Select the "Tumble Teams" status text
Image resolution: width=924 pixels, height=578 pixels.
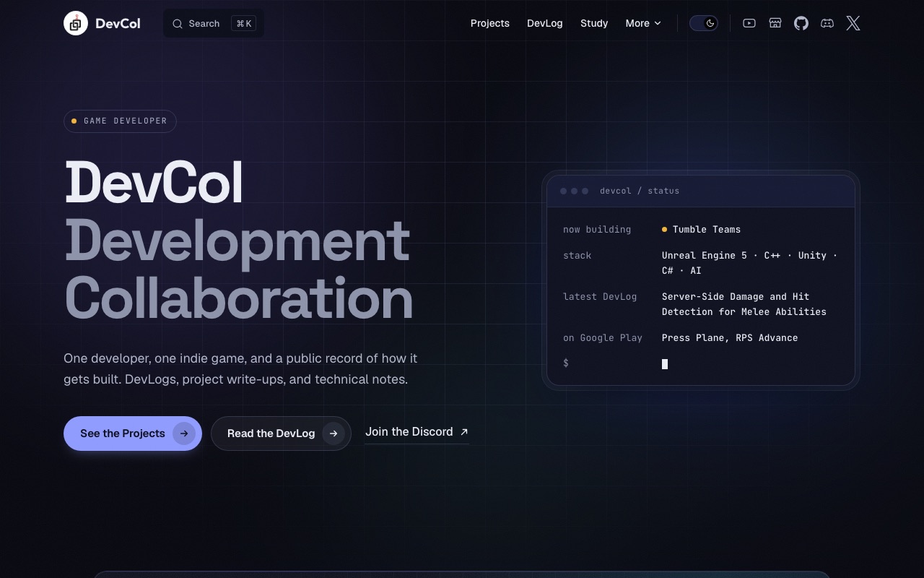point(707,230)
